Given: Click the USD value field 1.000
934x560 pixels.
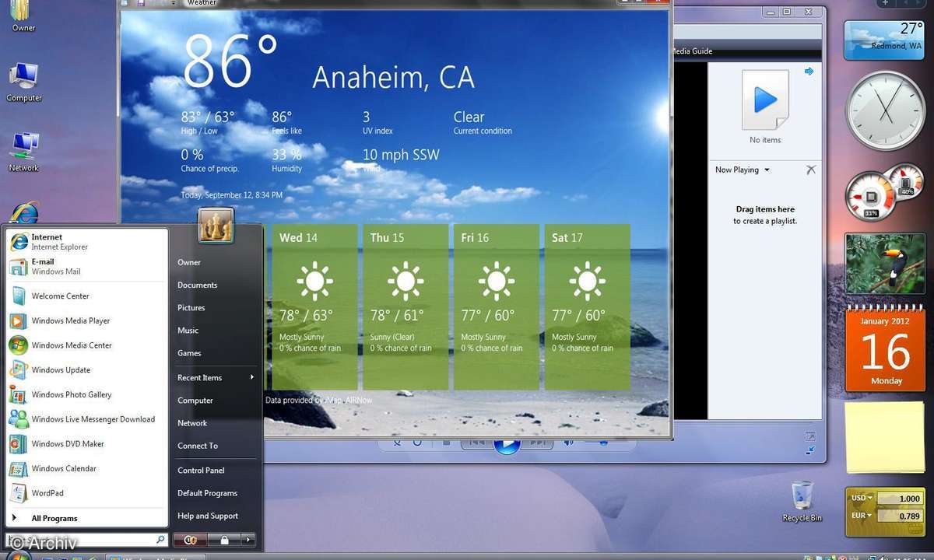Looking at the screenshot, I should point(899,499).
